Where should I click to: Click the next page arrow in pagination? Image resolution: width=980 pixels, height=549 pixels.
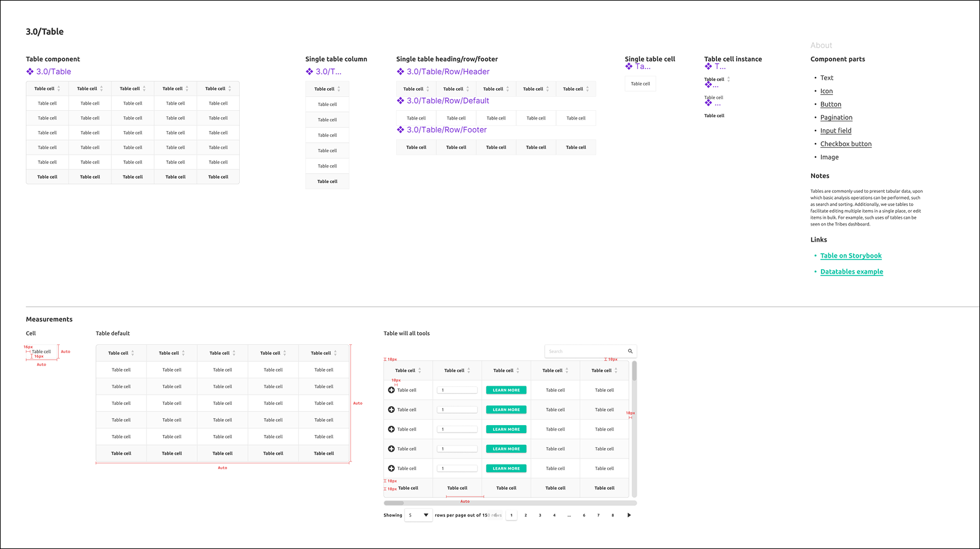[x=629, y=515]
